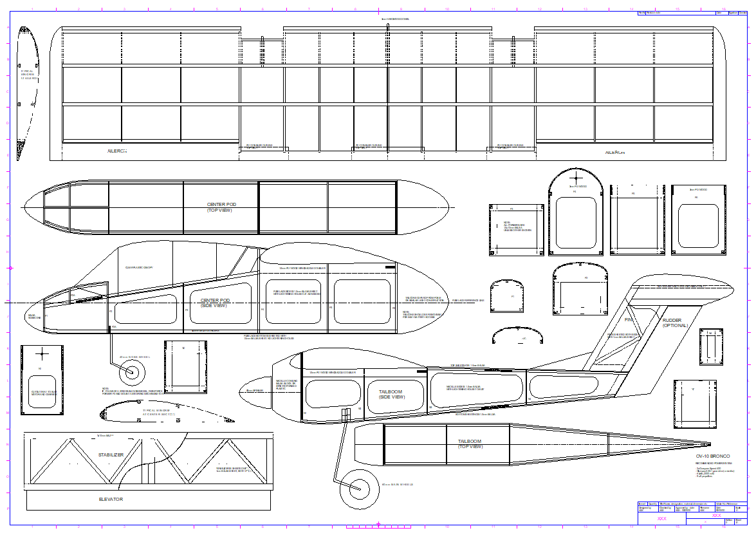This screenshot has width=756, height=535.
Task: Click the CENTER POD (SIDE VIEW) label
Action: coord(215,303)
